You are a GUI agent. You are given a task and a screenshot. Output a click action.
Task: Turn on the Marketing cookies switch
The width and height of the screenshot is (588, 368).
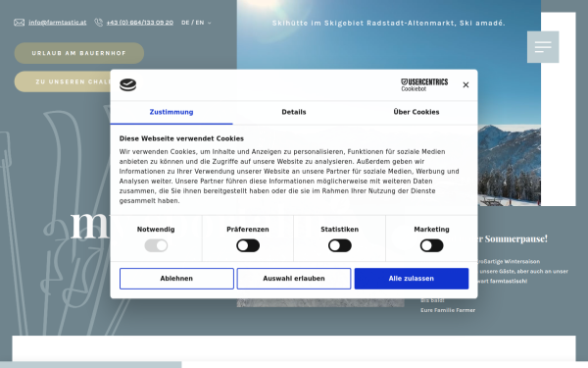431,245
